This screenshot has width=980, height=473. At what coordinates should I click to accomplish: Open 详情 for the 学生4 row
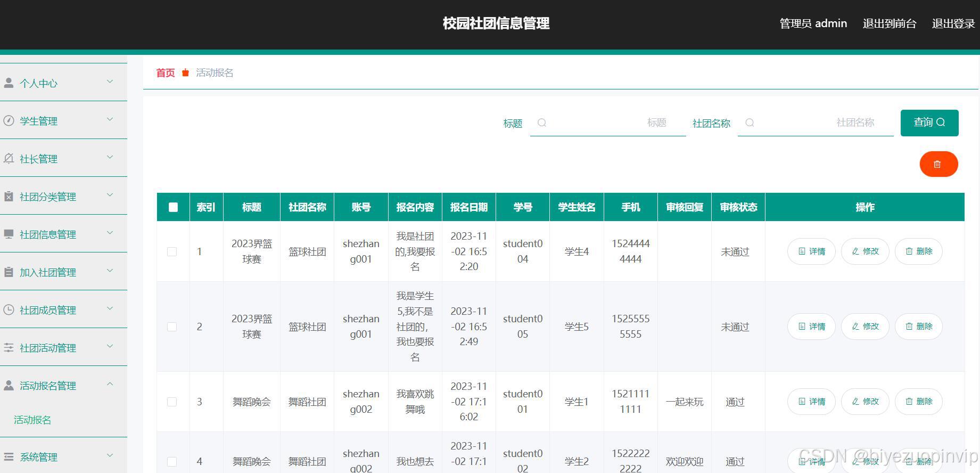tap(811, 251)
